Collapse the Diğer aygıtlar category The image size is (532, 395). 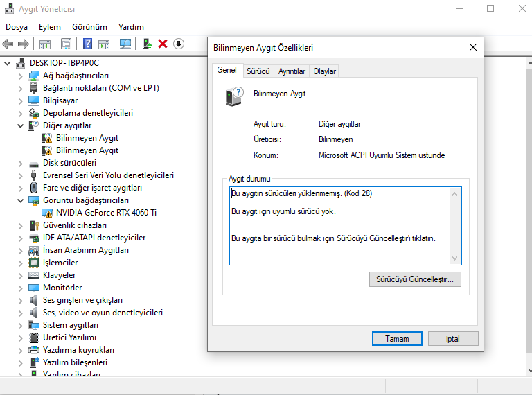pos(20,125)
